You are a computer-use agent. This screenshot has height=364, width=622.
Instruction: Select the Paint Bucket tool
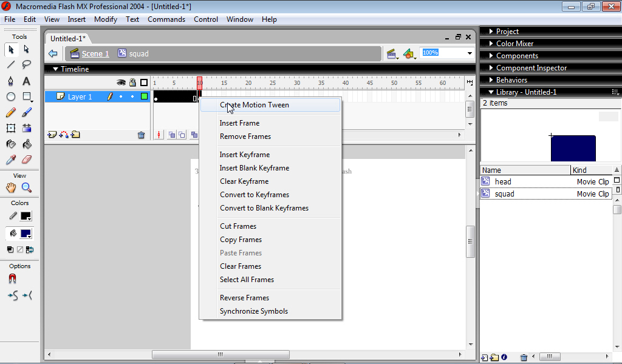click(27, 144)
